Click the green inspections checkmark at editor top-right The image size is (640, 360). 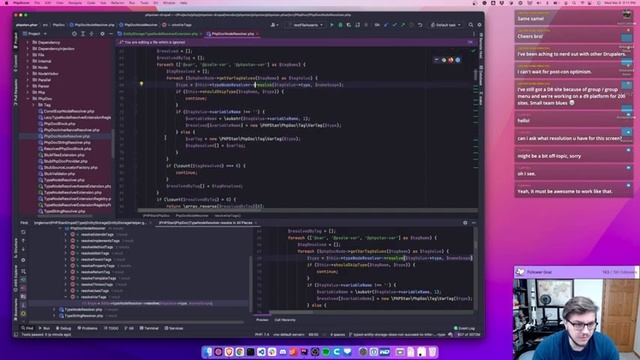tap(473, 51)
